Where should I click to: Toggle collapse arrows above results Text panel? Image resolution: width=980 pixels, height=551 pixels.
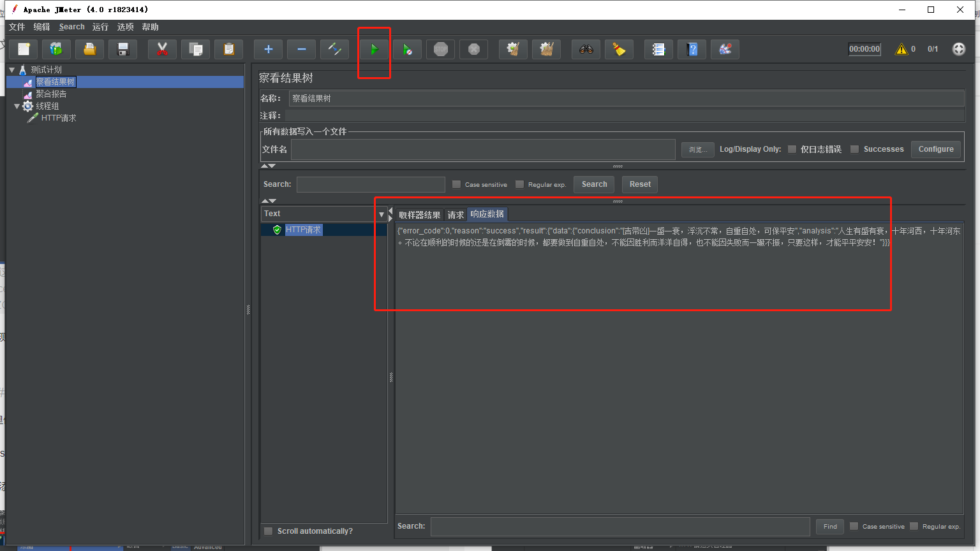point(269,201)
